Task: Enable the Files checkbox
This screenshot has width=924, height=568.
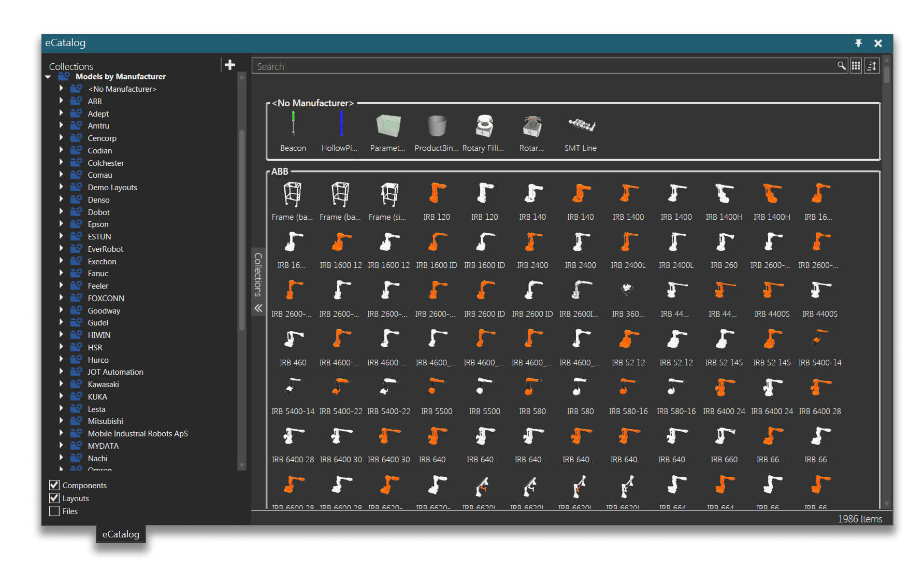Action: 54,511
